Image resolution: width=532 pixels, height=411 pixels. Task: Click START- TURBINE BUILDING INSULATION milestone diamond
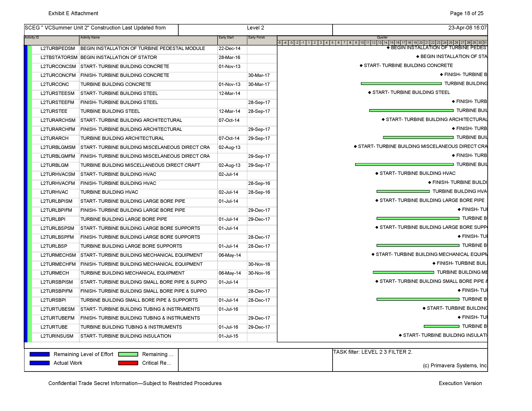coord(400,335)
